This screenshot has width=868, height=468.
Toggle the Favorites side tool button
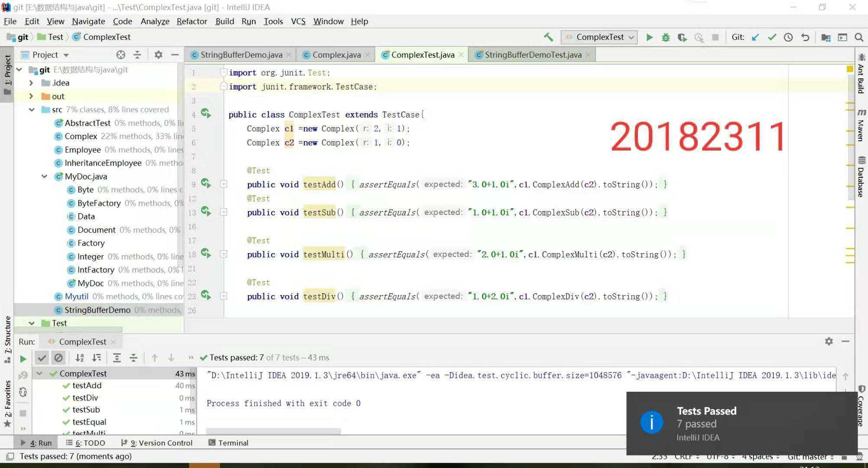point(7,403)
